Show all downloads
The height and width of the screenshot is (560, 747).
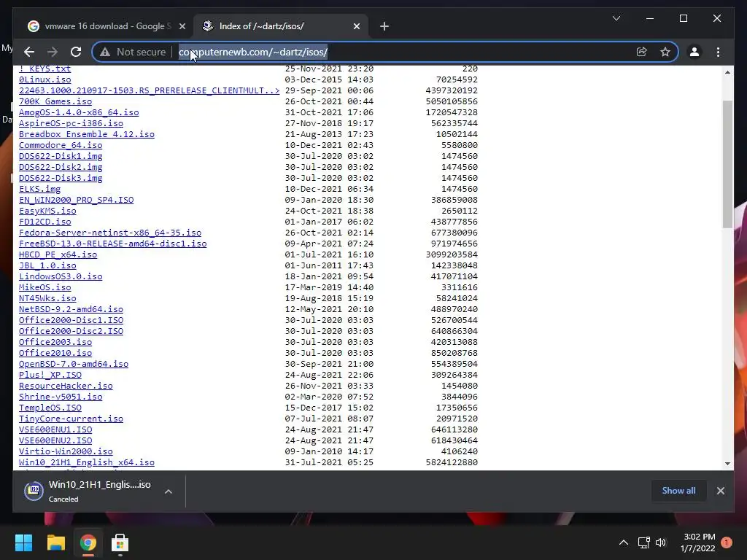(678, 491)
